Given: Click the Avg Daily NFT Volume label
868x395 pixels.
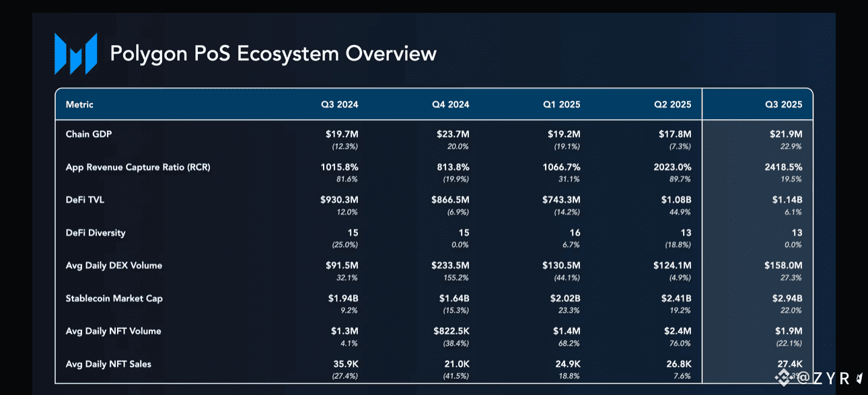Looking at the screenshot, I should (113, 331).
